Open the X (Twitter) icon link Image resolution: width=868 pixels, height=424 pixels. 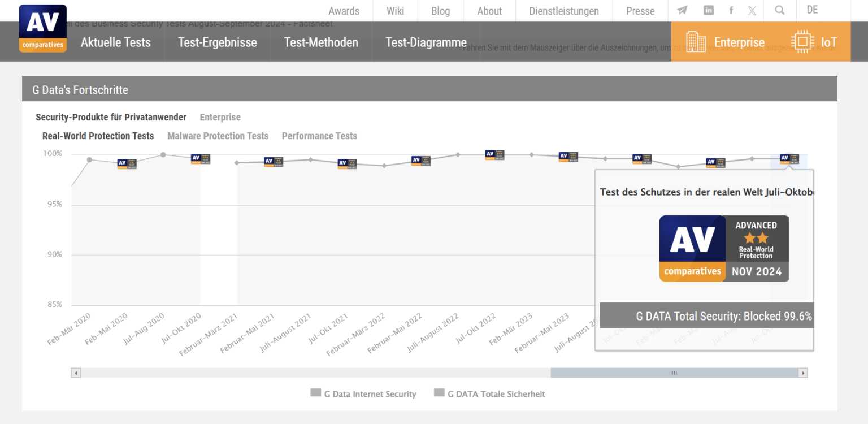coord(752,10)
